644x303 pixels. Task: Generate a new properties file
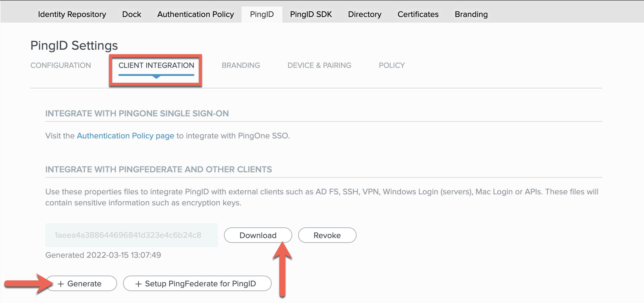pos(81,283)
